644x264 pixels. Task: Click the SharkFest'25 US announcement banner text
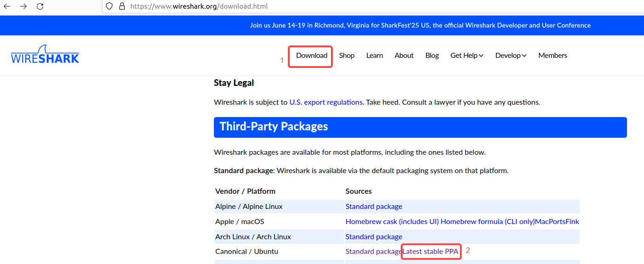(420, 25)
